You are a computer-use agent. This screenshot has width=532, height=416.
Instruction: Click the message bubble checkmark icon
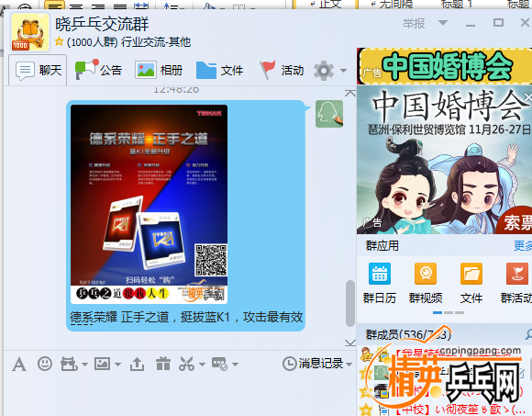coord(219,364)
